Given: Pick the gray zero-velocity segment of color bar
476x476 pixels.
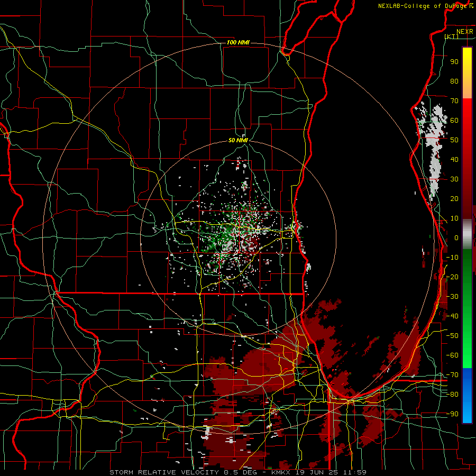Looking at the screenshot, I should point(467,234).
